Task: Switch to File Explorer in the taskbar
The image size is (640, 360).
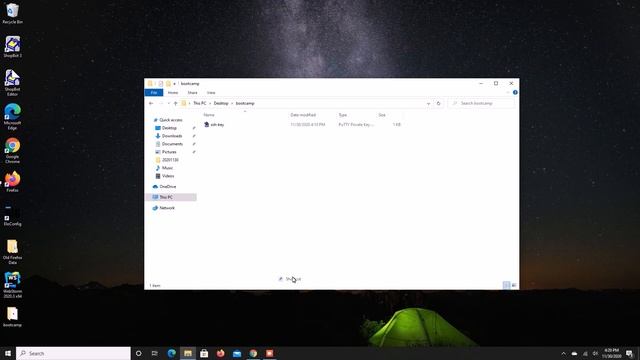Action: [x=188, y=353]
